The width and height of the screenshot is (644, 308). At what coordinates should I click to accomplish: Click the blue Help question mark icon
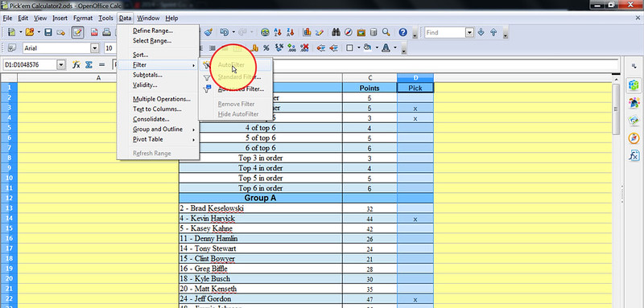click(403, 32)
